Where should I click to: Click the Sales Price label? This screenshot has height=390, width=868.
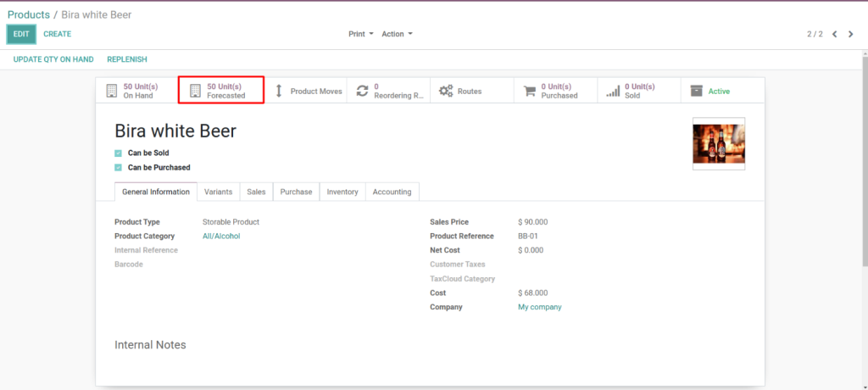click(x=449, y=222)
